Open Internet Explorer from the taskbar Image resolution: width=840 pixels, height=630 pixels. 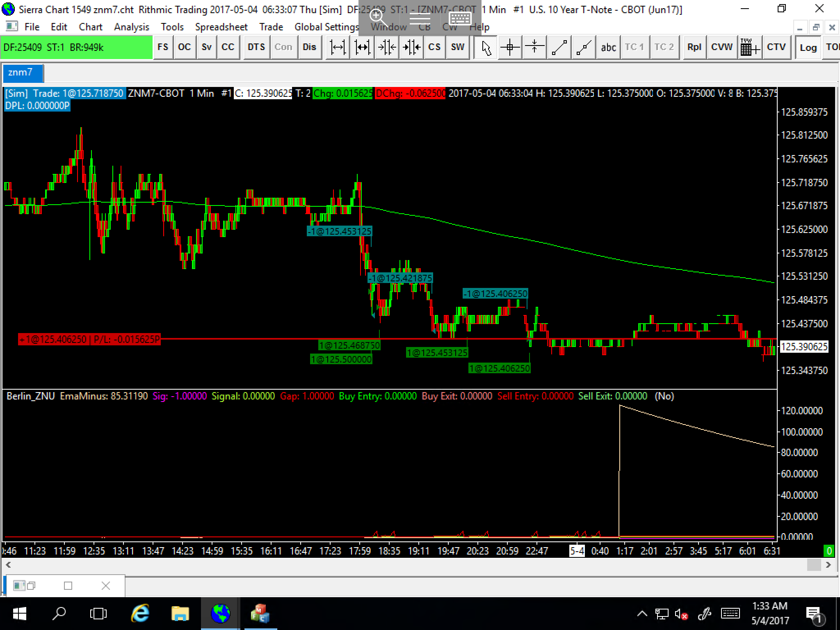[140, 614]
